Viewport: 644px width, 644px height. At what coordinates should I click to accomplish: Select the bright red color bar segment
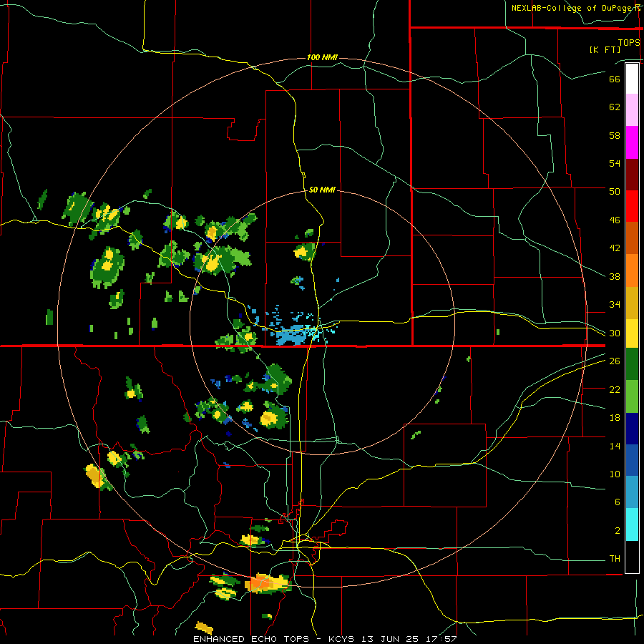(x=632, y=206)
